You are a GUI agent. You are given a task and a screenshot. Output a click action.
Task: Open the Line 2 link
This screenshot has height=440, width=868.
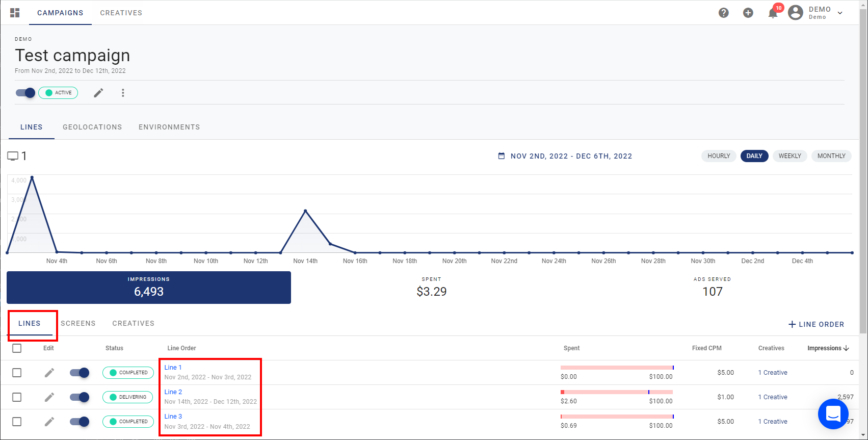tap(173, 392)
